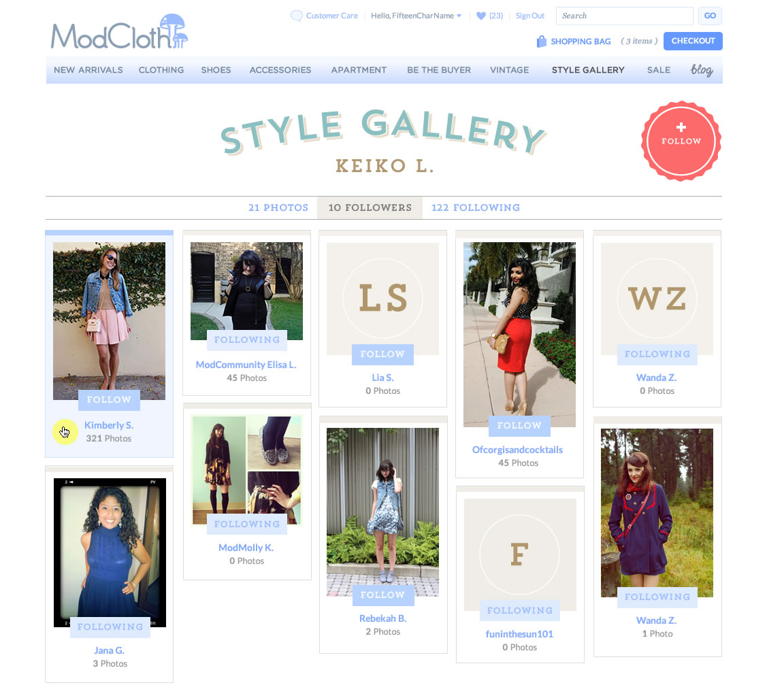Switch to the 21 Photos tab
Image resolution: width=767 pixels, height=700 pixels.
click(x=278, y=207)
